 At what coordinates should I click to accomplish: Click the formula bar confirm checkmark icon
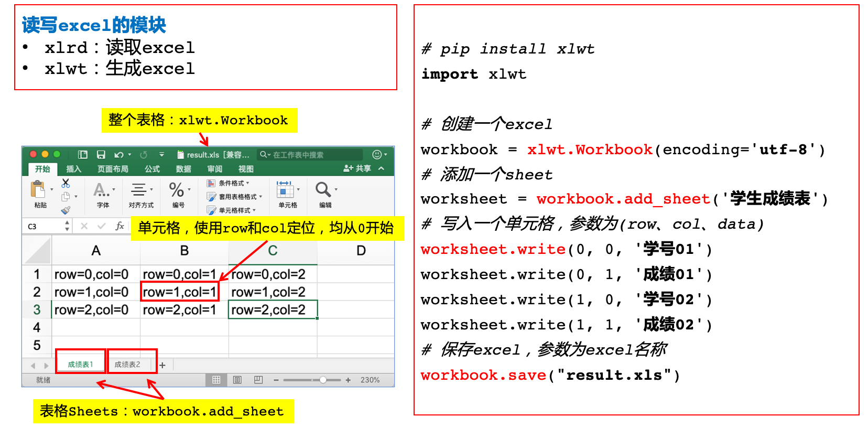pos(102,226)
